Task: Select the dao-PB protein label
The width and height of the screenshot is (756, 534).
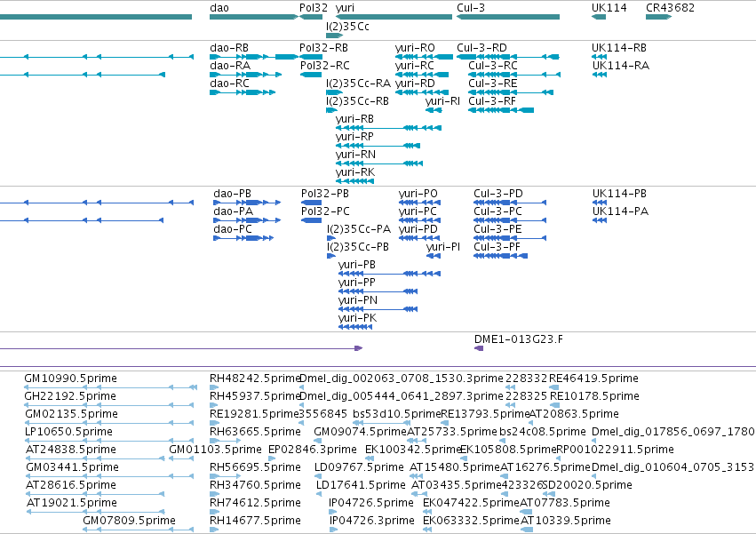Action: tap(233, 194)
